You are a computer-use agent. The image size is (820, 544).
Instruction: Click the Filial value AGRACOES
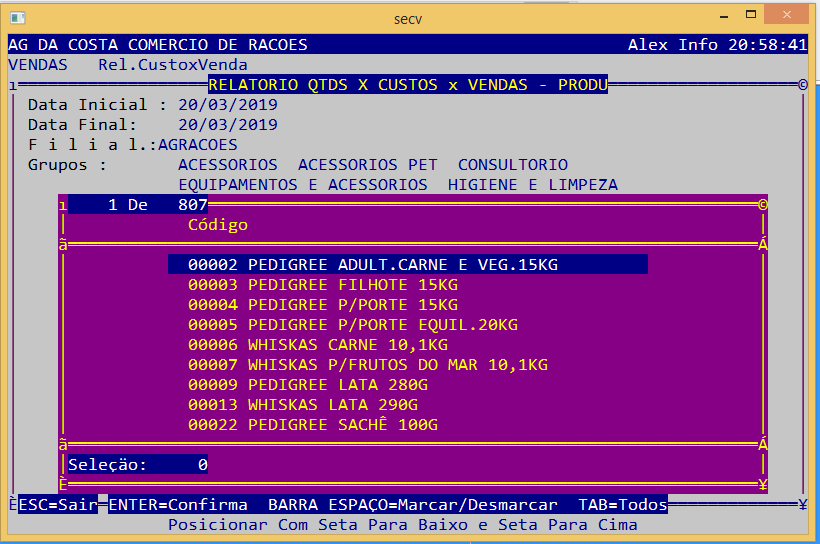[x=198, y=145]
